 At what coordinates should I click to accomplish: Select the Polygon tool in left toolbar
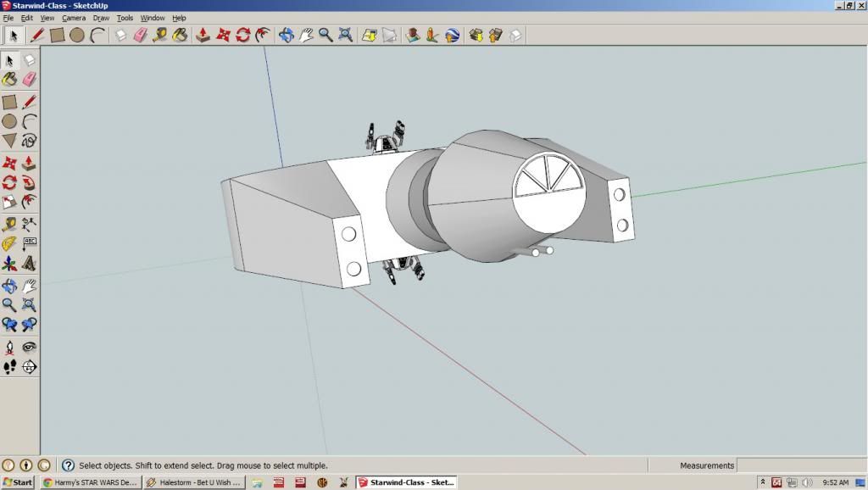(9, 141)
